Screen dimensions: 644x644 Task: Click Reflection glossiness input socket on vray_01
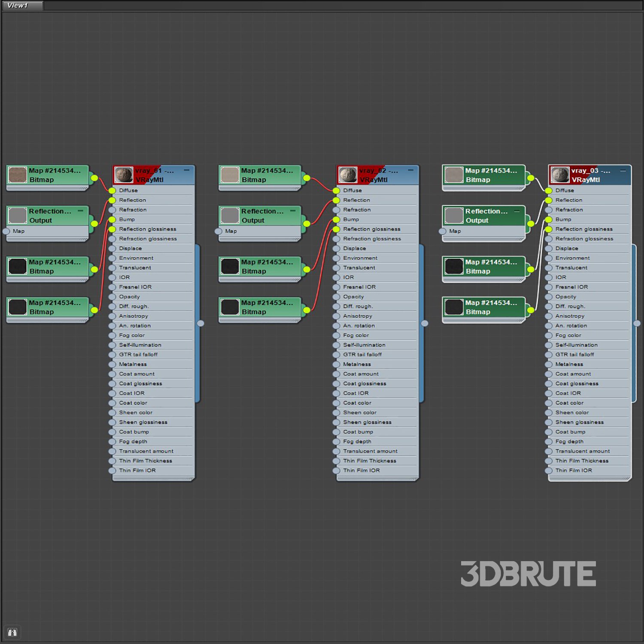tap(112, 229)
